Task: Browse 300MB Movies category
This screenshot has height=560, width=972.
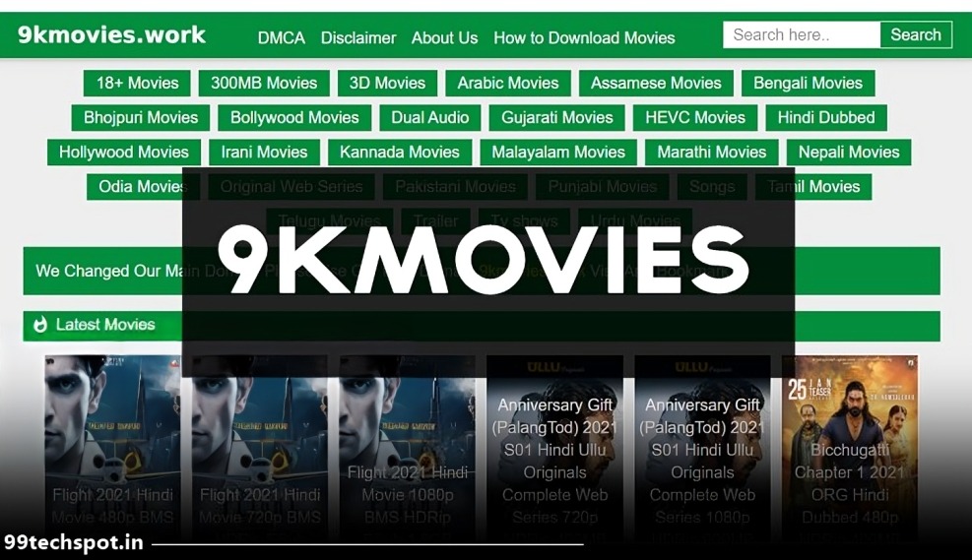Action: tap(264, 83)
